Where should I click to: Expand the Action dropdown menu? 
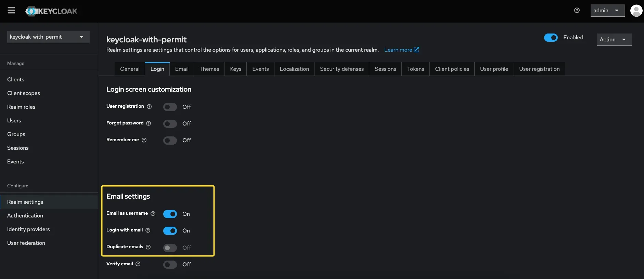(x=614, y=40)
